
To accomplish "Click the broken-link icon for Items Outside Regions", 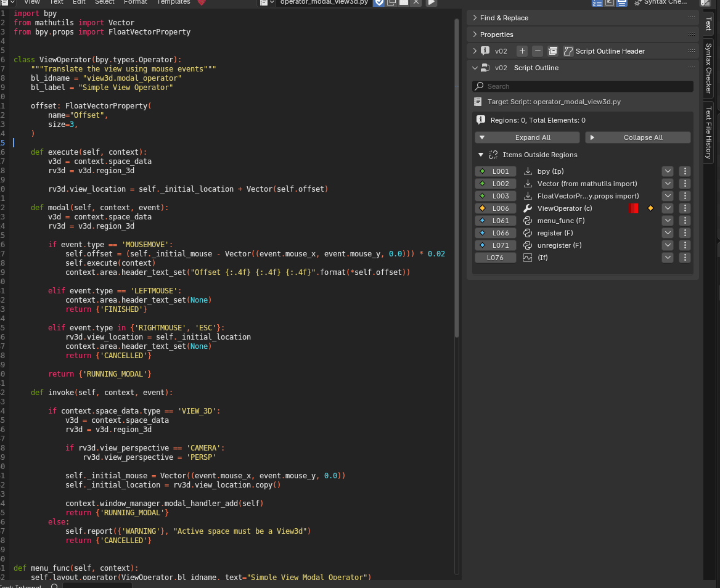I will point(493,155).
